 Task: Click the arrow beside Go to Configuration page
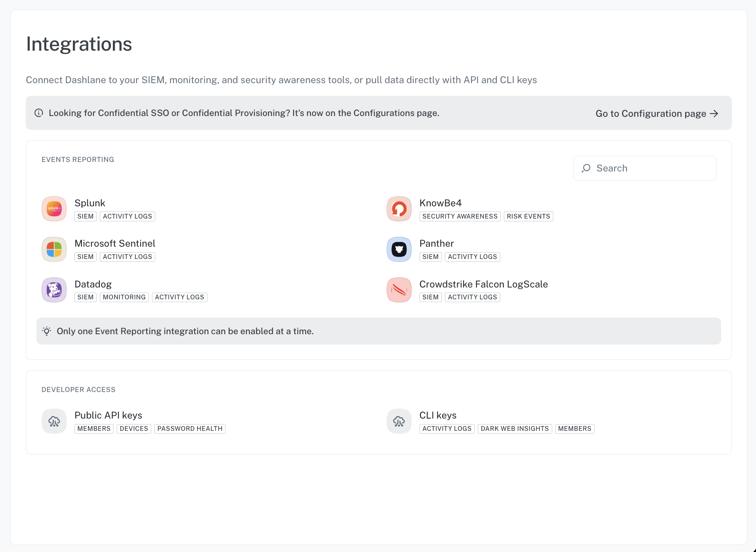(x=714, y=114)
